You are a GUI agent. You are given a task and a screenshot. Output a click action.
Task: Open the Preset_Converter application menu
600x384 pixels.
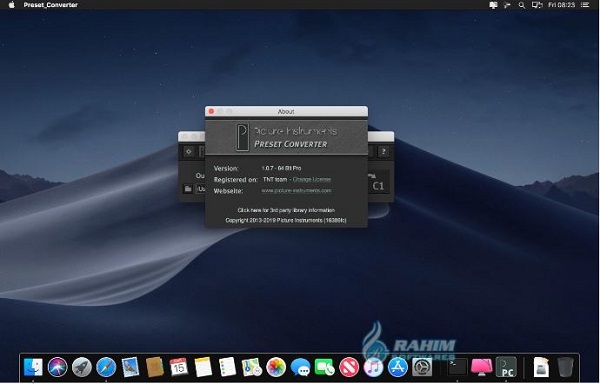[x=51, y=5]
